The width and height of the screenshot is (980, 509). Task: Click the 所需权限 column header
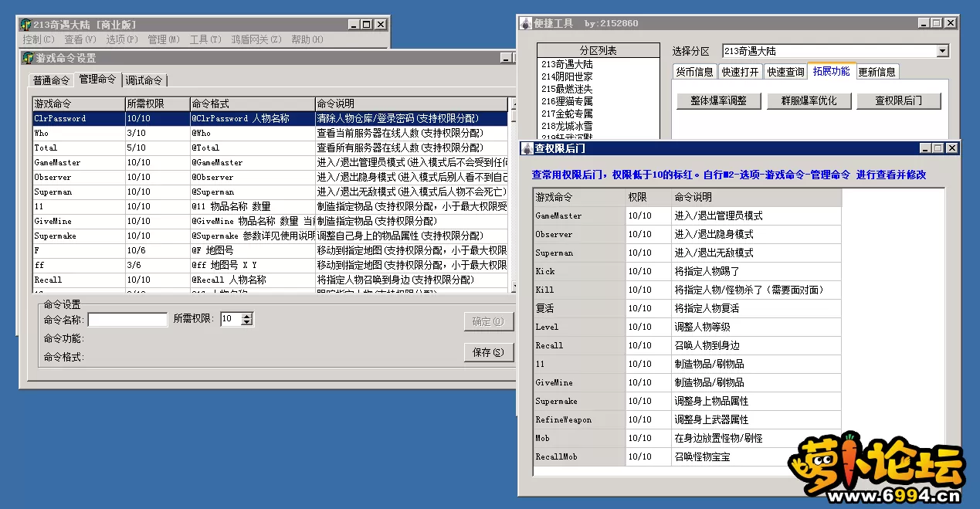pyautogui.click(x=158, y=103)
